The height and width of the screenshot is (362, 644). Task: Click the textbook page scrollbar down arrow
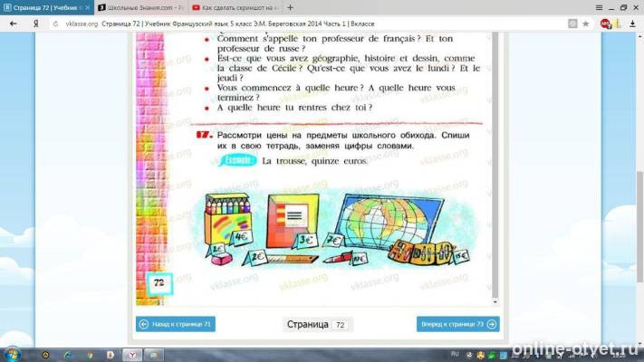pos(495,301)
